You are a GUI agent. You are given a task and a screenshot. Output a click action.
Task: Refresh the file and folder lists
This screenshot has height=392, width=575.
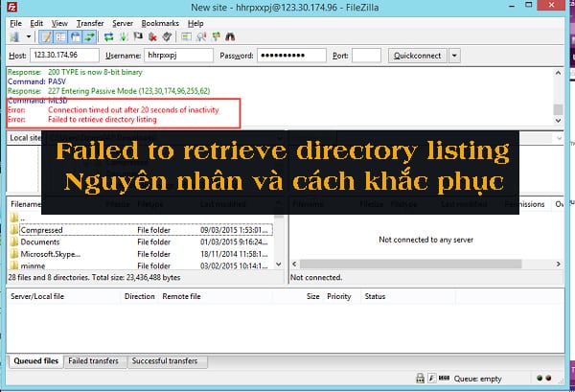coord(108,36)
